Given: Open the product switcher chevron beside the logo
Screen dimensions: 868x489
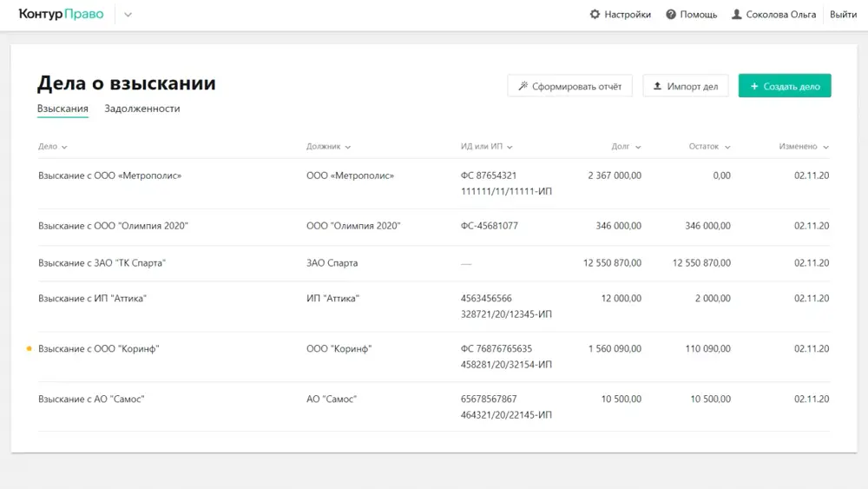Looking at the screenshot, I should click(128, 15).
